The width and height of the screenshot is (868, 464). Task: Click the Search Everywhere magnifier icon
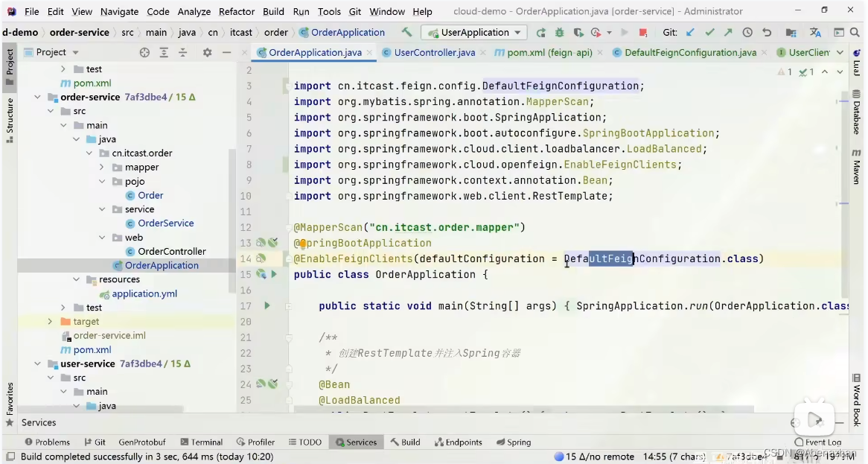(x=855, y=33)
